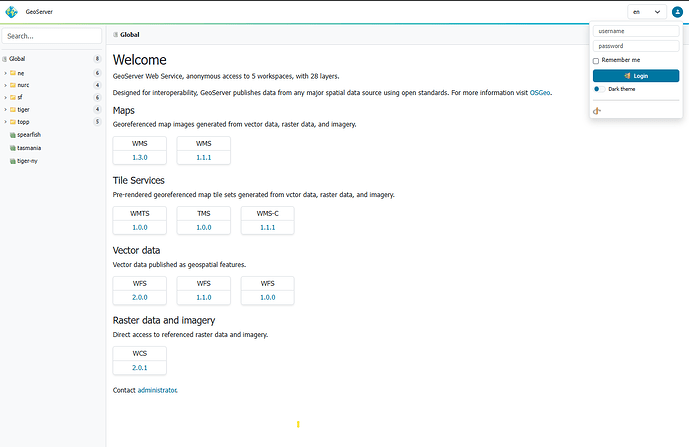
Task: Toggle the Dark theme switch
Action: tap(599, 89)
